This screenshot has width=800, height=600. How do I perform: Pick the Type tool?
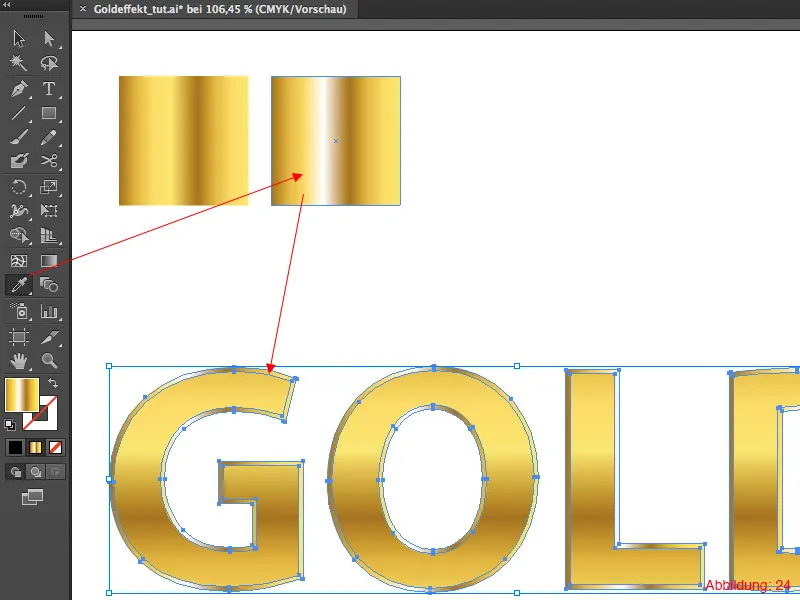click(x=49, y=89)
